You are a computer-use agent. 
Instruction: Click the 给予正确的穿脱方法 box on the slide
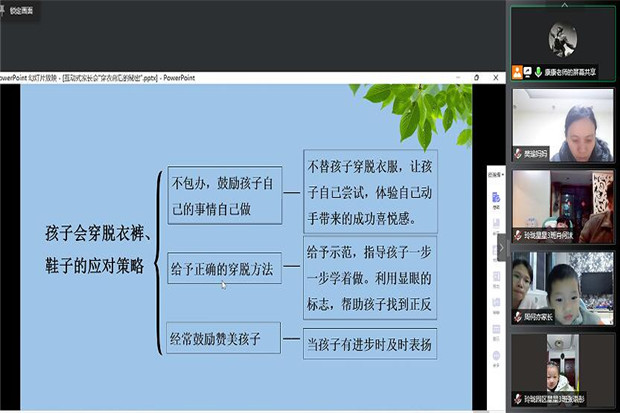point(224,267)
